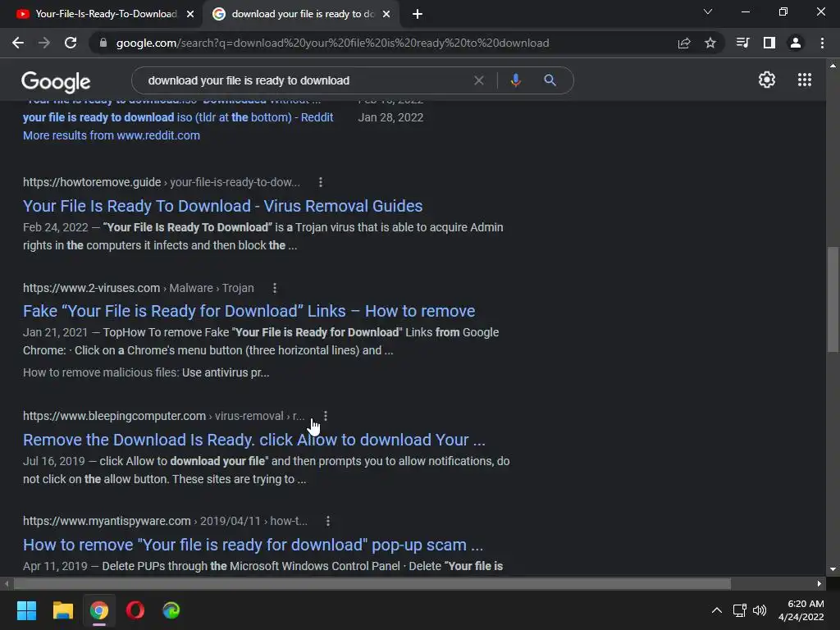The height and width of the screenshot is (630, 840).
Task: Open network status tray icon
Action: [x=739, y=610]
